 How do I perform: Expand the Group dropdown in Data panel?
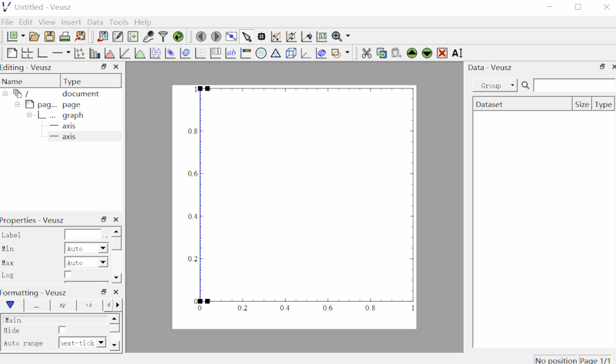point(511,86)
